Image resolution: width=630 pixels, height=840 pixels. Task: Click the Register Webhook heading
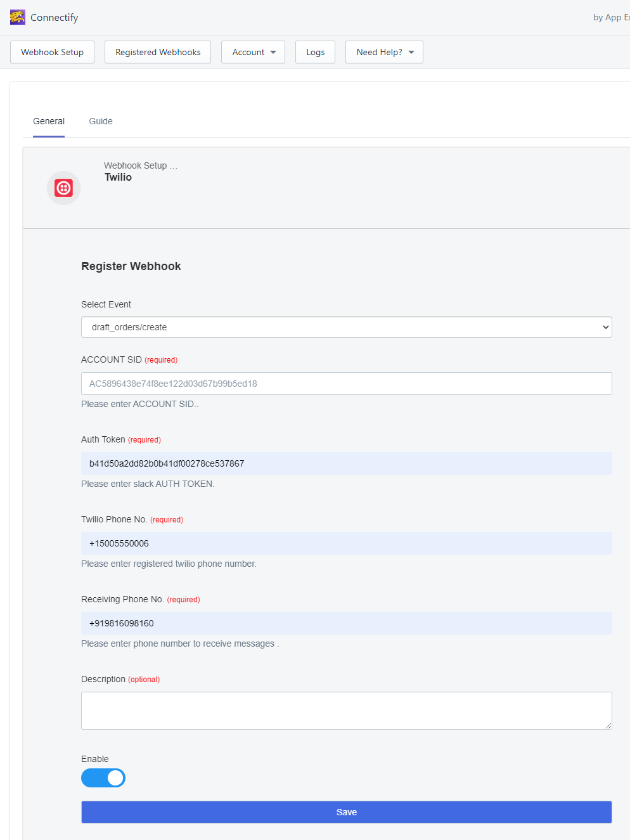pos(131,266)
